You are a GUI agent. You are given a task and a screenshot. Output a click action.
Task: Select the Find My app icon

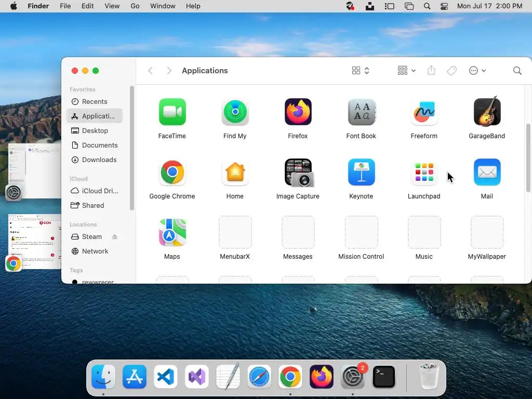pos(235,112)
